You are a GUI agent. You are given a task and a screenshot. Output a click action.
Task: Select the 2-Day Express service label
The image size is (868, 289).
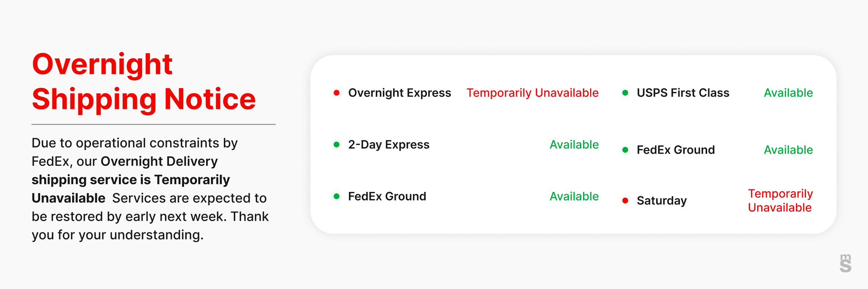click(389, 145)
